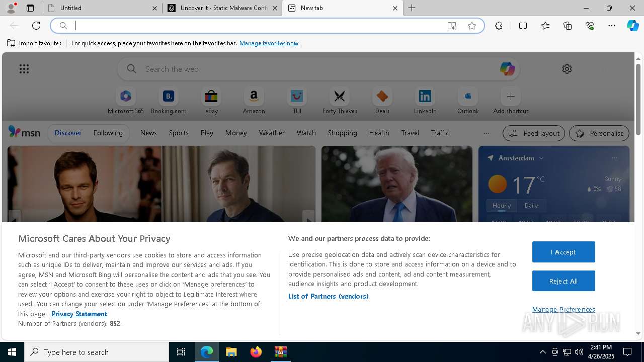
Task: Open Microsoft 365 shortcut
Action: [x=126, y=101]
